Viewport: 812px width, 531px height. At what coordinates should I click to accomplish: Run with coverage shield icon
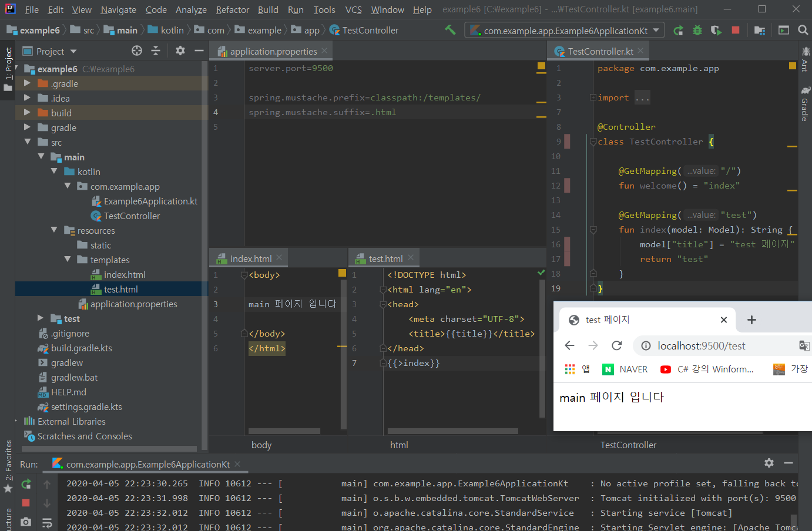[716, 30]
